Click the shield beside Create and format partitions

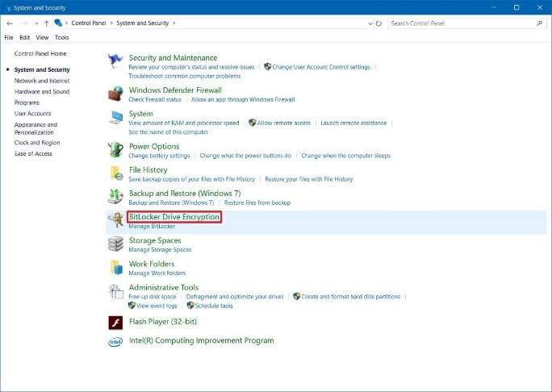pos(297,296)
